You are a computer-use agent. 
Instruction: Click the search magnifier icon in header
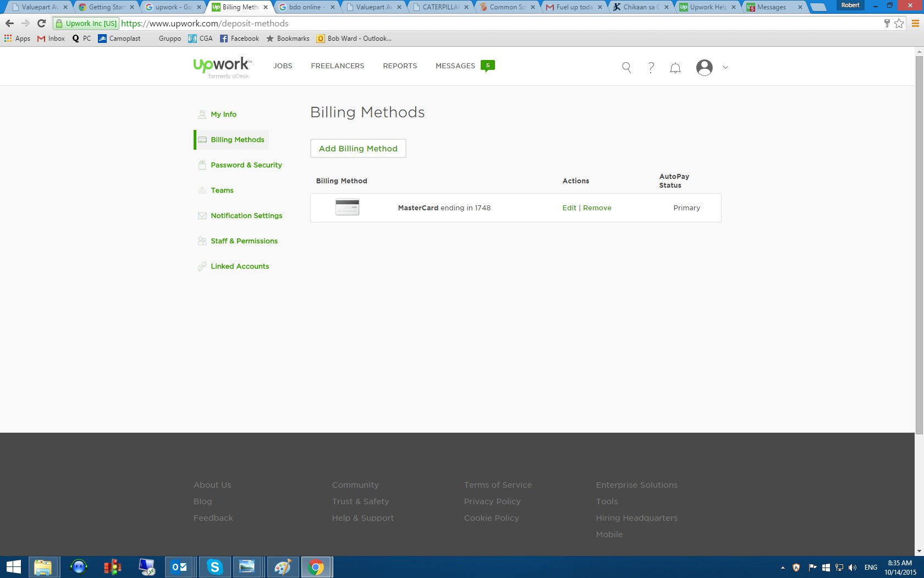(x=626, y=67)
